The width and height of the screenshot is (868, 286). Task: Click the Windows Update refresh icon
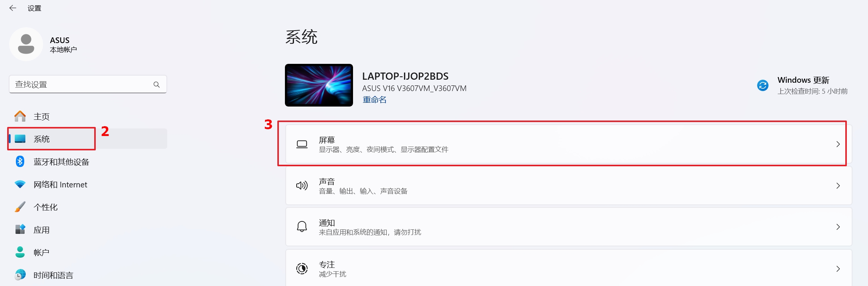coord(763,85)
